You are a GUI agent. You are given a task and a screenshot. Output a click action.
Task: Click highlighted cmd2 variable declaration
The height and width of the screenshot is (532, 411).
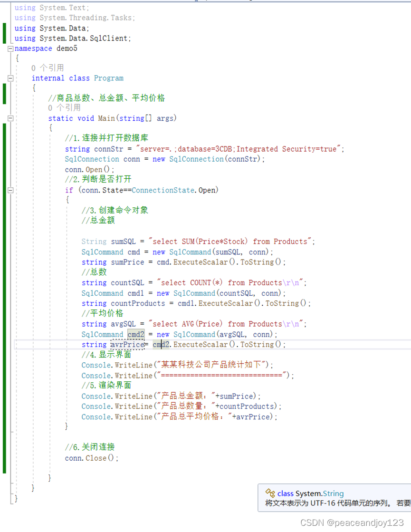point(136,335)
